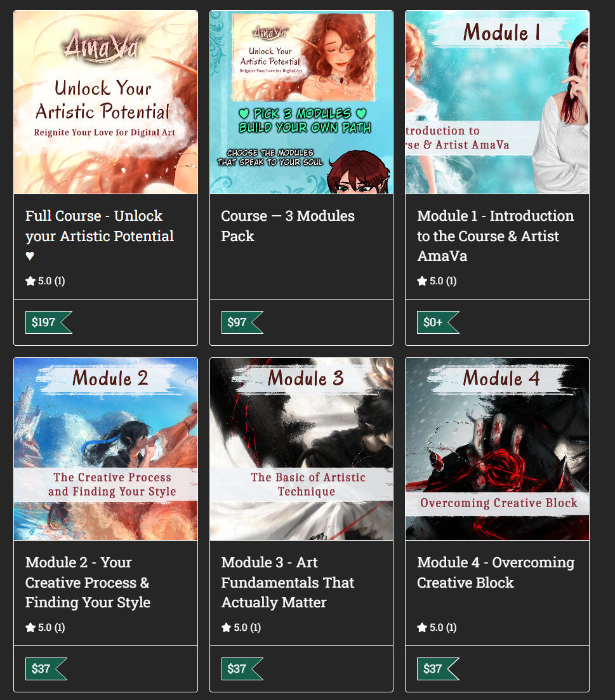Image resolution: width=615 pixels, height=700 pixels.
Task: Open Module 1 - Introduction to the Course link
Action: point(496,235)
